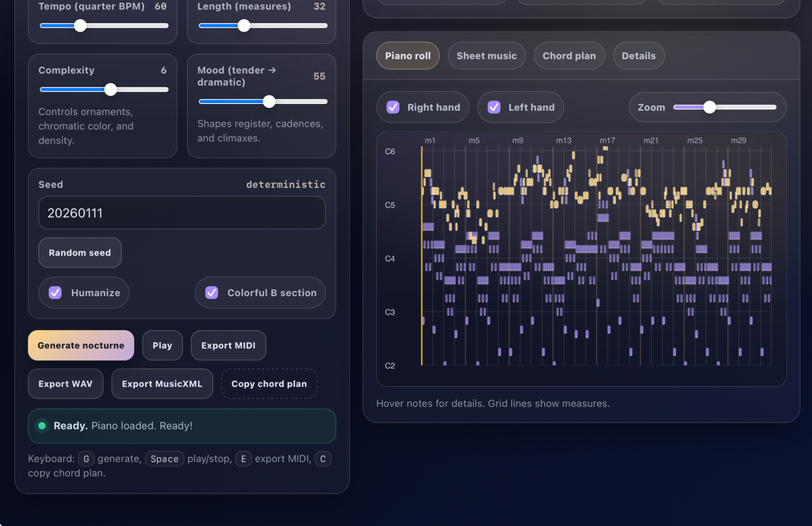Click the Random seed button
The height and width of the screenshot is (526, 812).
(80, 252)
